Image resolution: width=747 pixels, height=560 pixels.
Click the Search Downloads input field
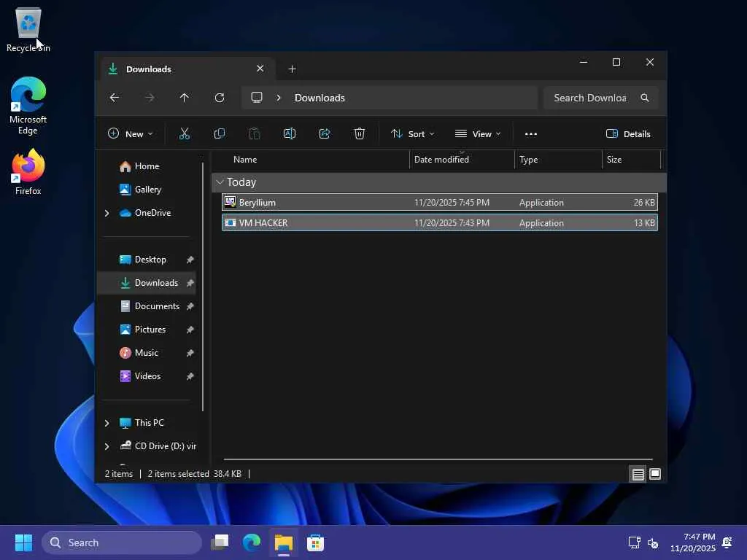[589, 98]
